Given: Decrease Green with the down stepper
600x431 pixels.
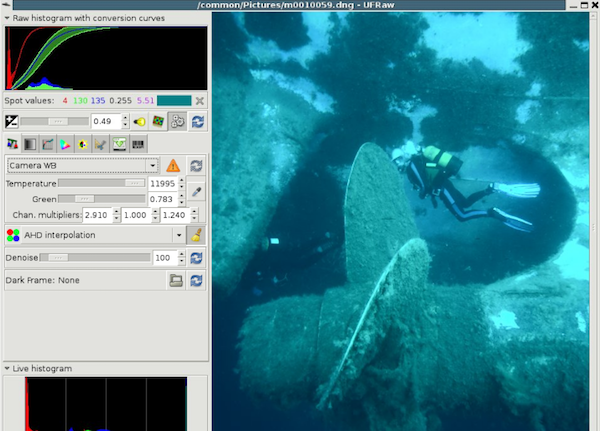Looking at the screenshot, I should coord(182,202).
